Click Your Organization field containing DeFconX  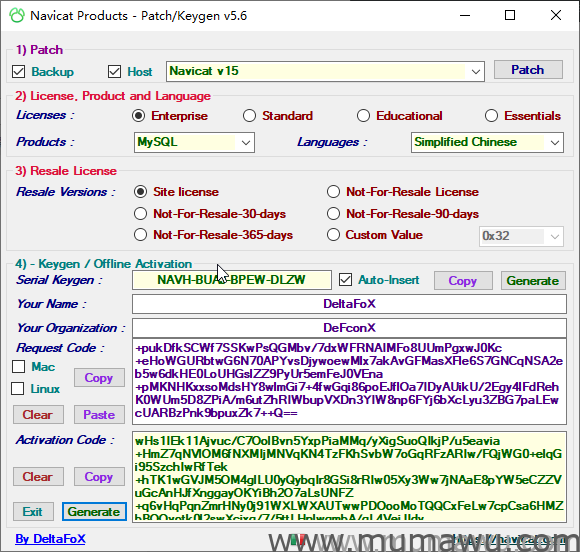click(x=349, y=328)
